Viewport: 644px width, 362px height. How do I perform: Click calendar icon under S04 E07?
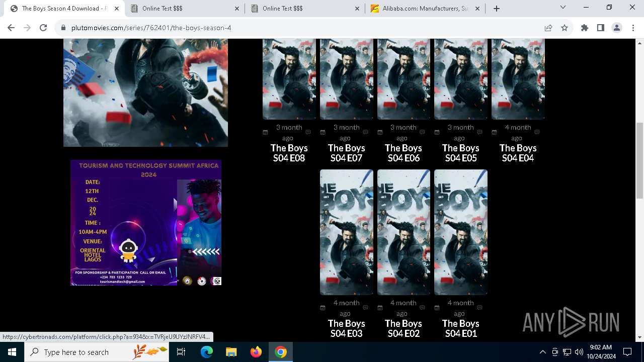[x=323, y=132]
